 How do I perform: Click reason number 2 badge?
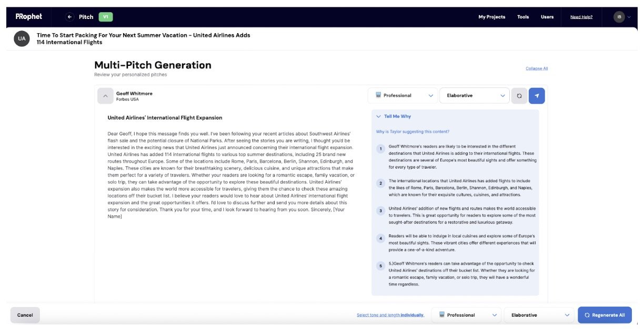[x=380, y=183]
